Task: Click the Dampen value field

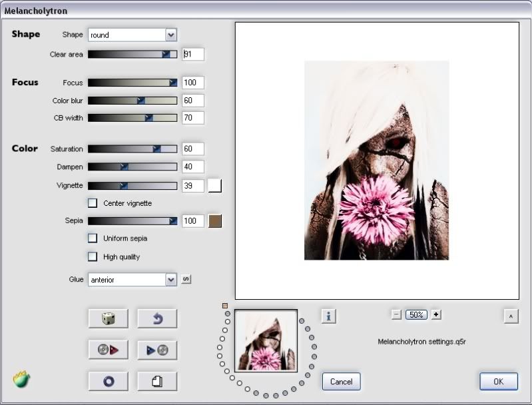Action: (193, 167)
